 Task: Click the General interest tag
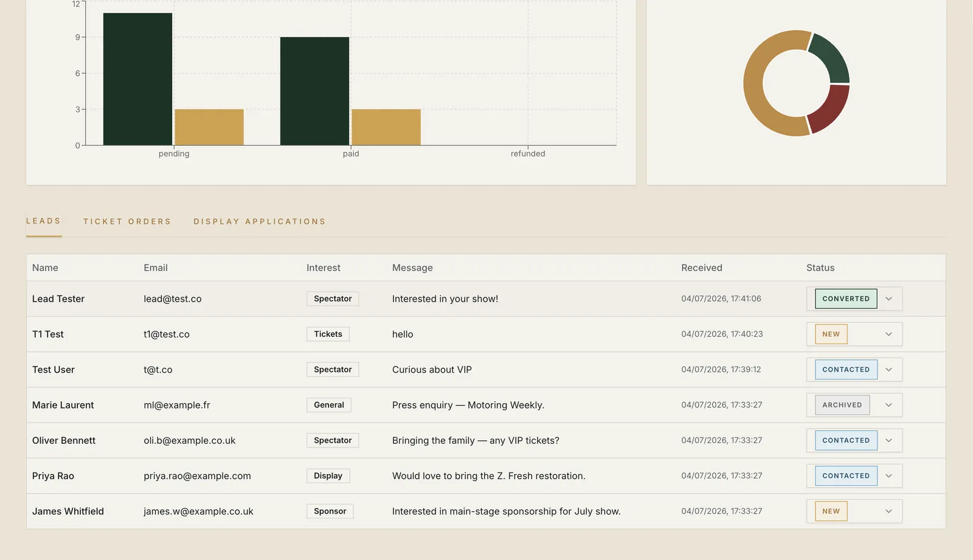tap(329, 405)
